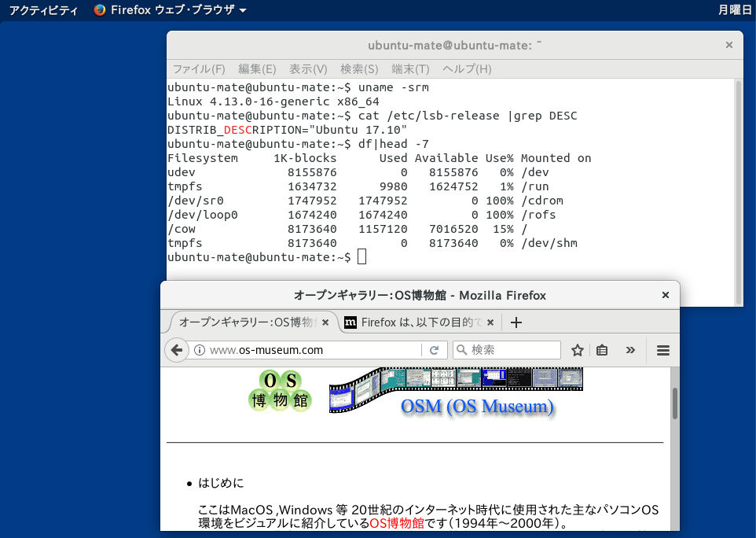Click the /dev/loop0 row in df output
The height and width of the screenshot is (538, 756).
pos(361,215)
